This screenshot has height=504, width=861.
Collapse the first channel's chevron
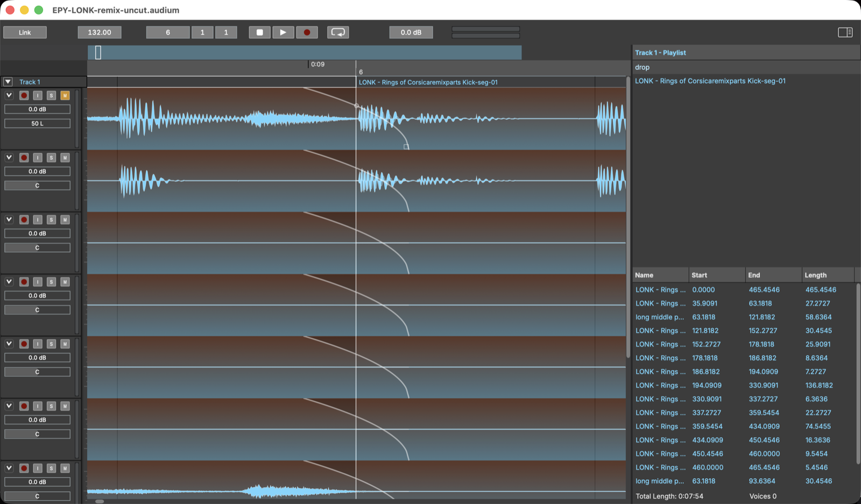tap(9, 95)
